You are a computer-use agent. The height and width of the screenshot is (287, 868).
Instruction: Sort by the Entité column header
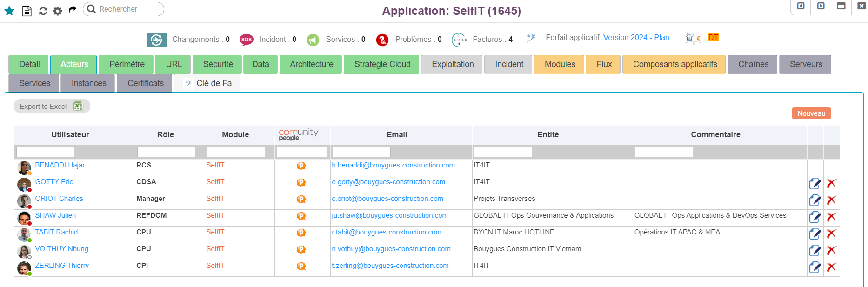548,134
